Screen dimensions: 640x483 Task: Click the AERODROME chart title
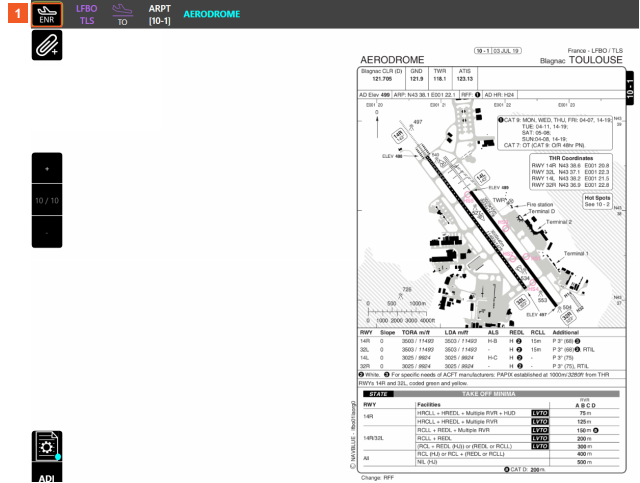click(x=212, y=14)
